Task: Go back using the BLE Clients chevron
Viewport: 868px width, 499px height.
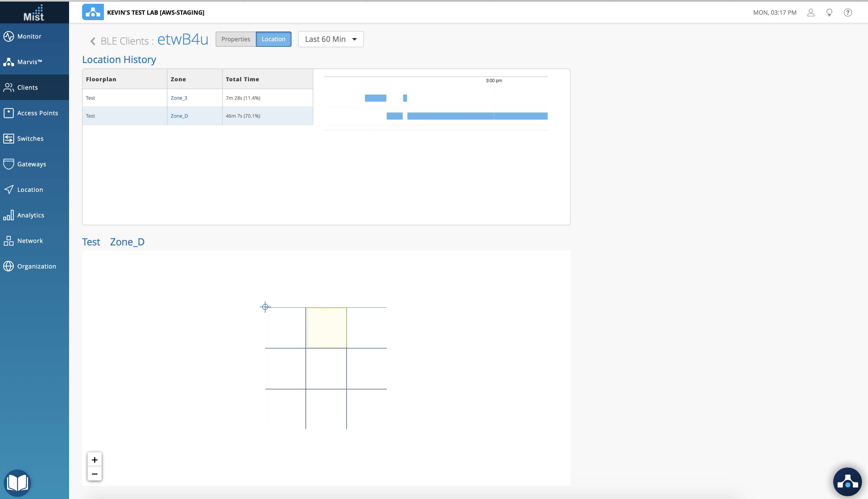Action: 92,42
